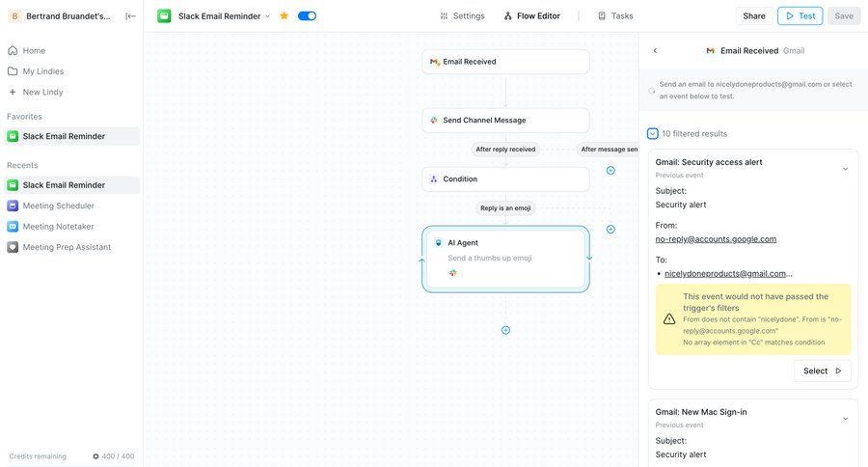Screen dimensions: 868x467
Task: Click the AI Agent loop-down arrow
Action: click(589, 259)
